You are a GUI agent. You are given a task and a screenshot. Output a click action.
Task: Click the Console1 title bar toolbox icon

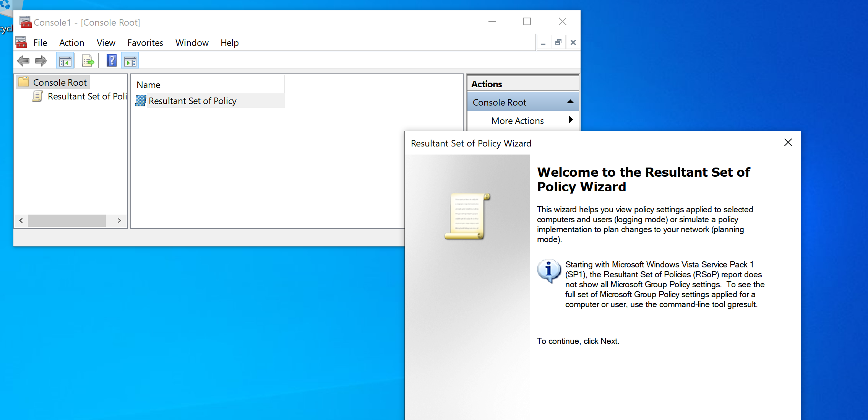tap(26, 22)
